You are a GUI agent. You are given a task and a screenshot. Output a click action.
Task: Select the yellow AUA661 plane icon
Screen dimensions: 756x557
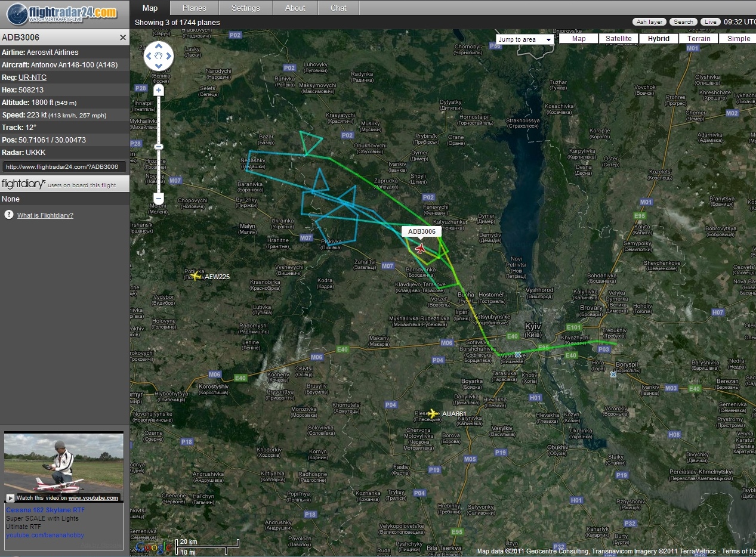433,413
